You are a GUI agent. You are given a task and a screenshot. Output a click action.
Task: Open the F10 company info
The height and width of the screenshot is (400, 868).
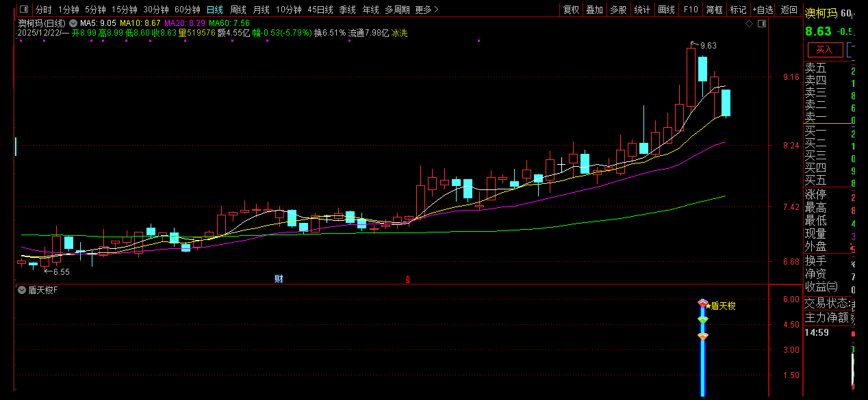(x=691, y=10)
